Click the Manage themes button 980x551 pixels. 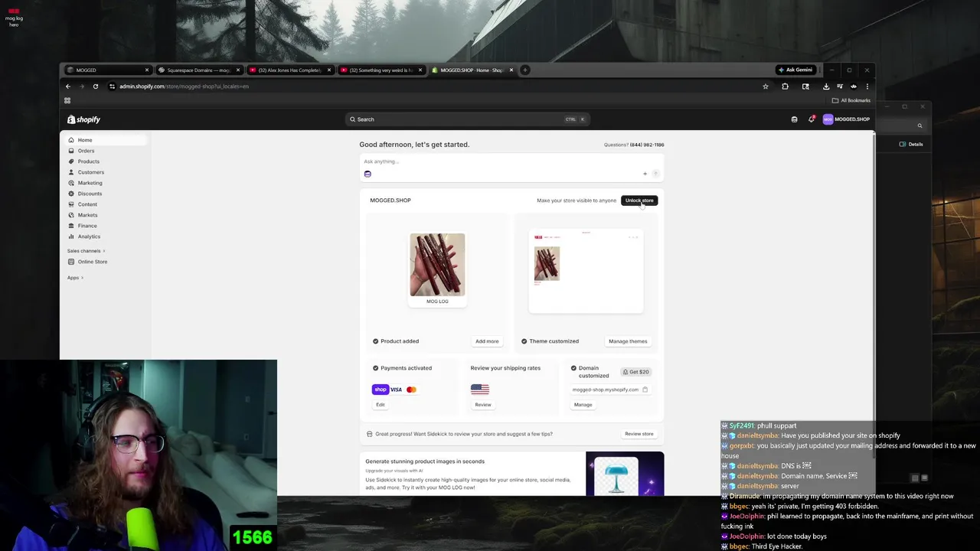(628, 341)
